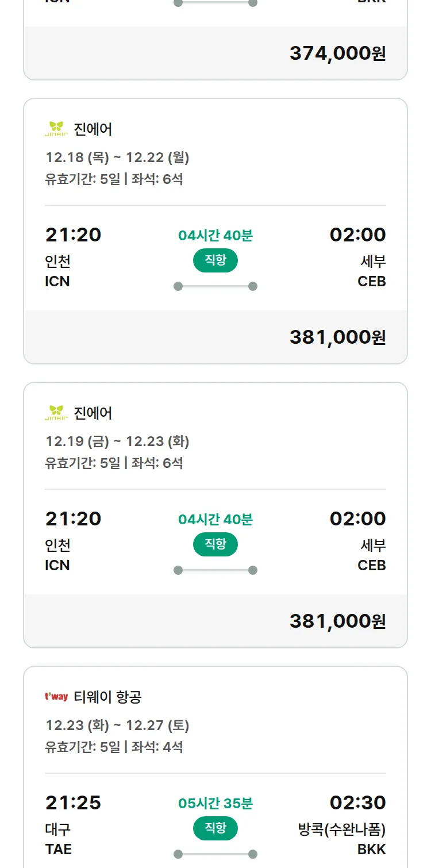
Task: Click the t'way airline logo
Action: 56,697
